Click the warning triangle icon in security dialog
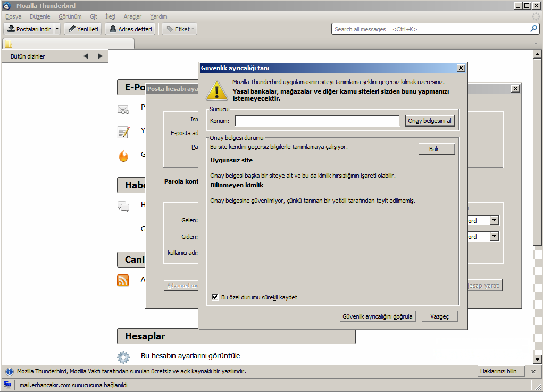Viewport: 543px width, 392px height. 217,90
